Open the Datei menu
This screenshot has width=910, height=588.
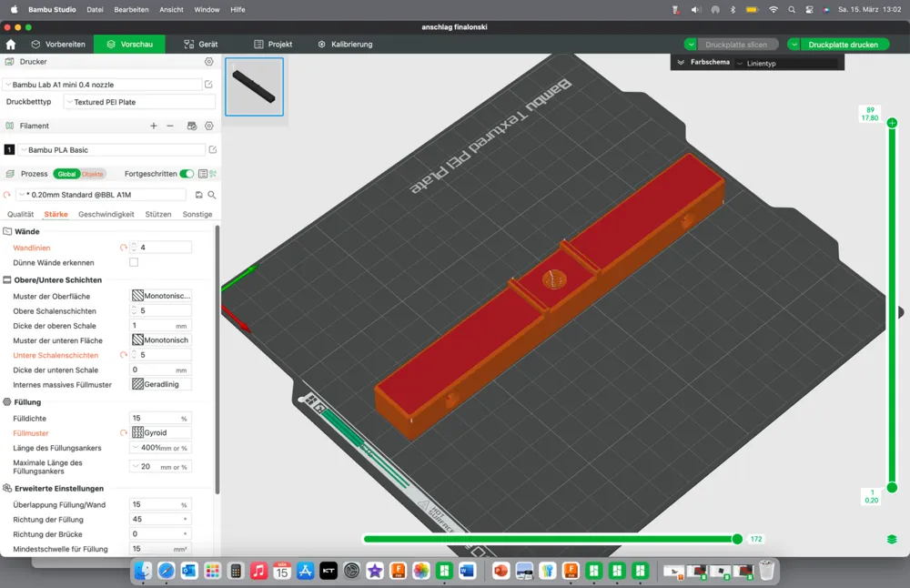tap(96, 10)
